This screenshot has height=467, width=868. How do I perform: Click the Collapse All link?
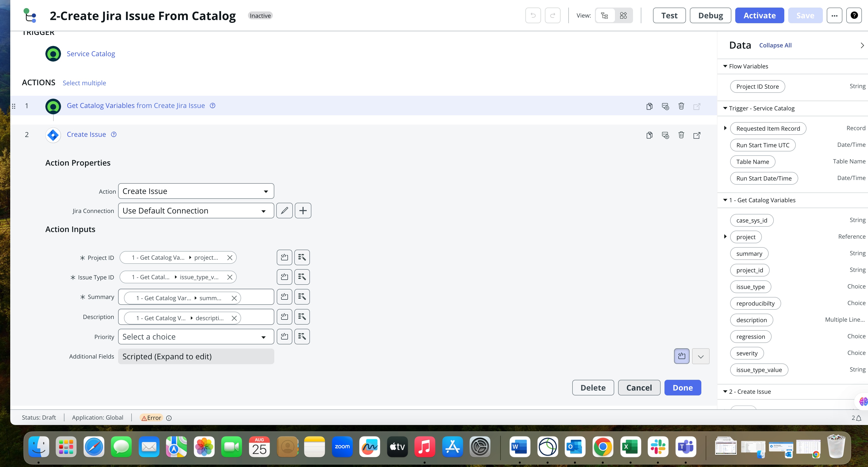775,45
